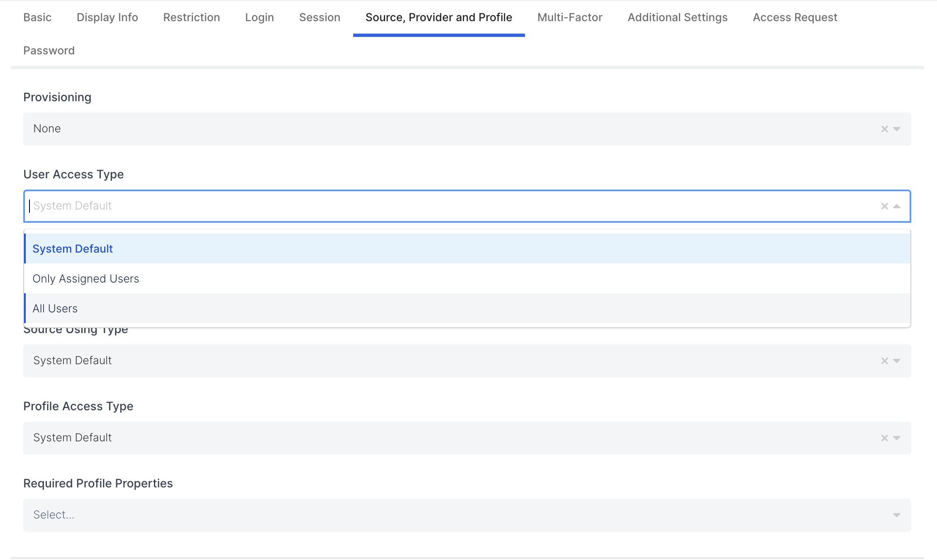
Task: Switch to the Password tab
Action: pos(49,51)
